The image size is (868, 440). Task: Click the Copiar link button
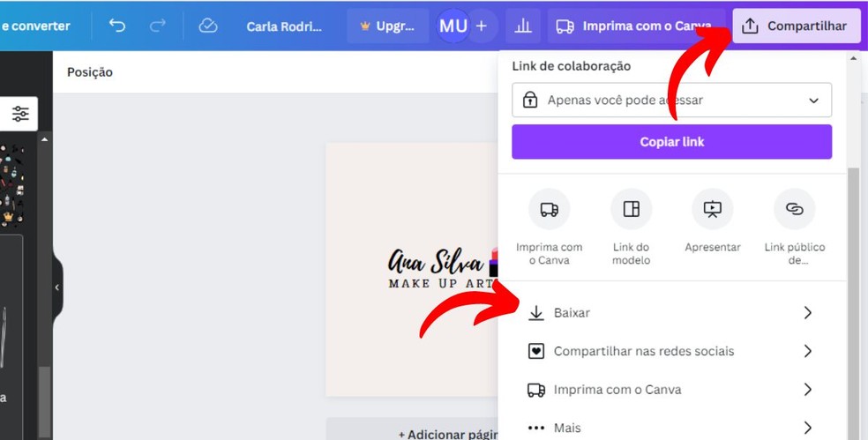click(671, 142)
